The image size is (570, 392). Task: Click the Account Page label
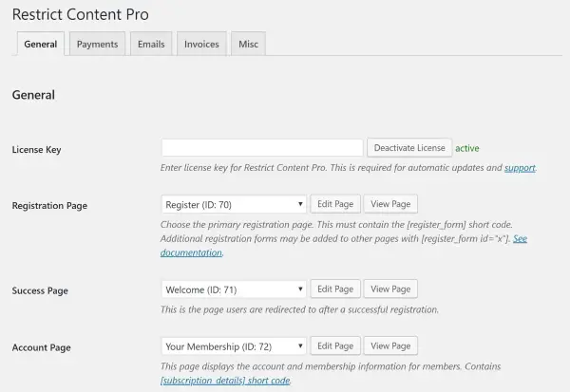[x=41, y=347]
